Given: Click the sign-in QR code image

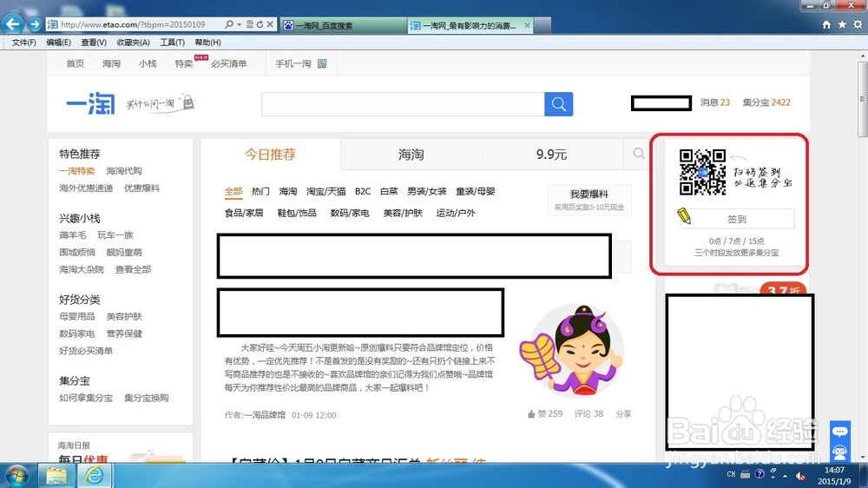Looking at the screenshot, I should 702,172.
